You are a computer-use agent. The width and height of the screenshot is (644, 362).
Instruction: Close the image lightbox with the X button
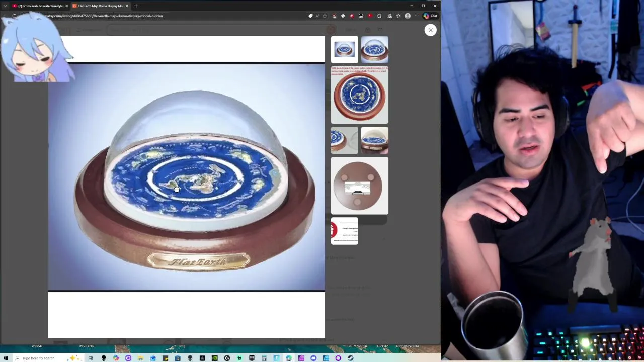pyautogui.click(x=430, y=30)
